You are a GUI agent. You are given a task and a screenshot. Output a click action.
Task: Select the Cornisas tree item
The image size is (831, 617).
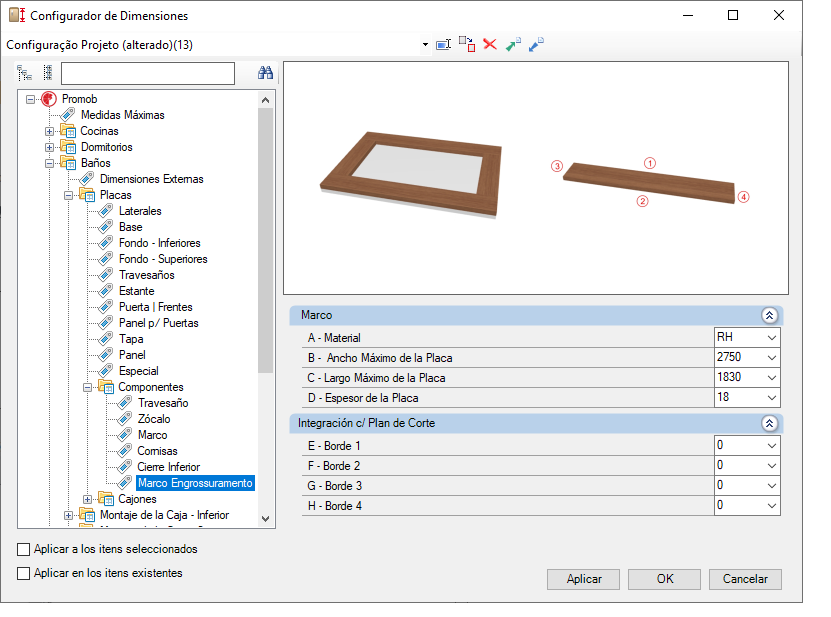click(157, 451)
